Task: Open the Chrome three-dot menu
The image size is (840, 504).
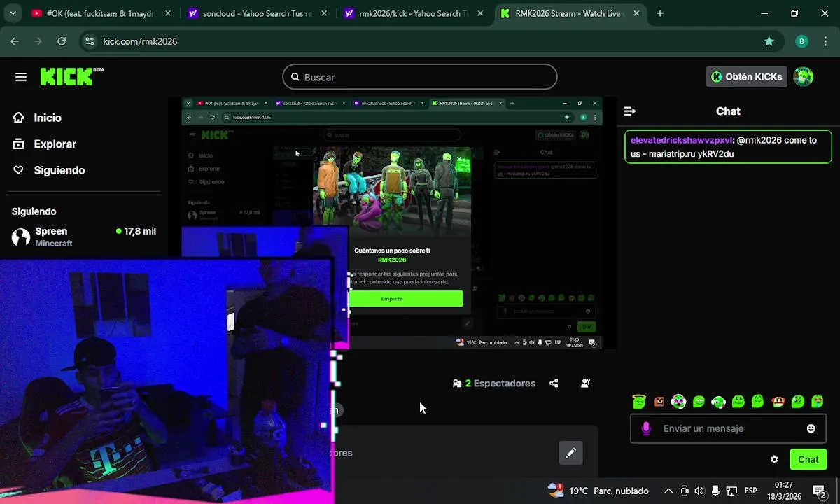Action: click(x=825, y=41)
